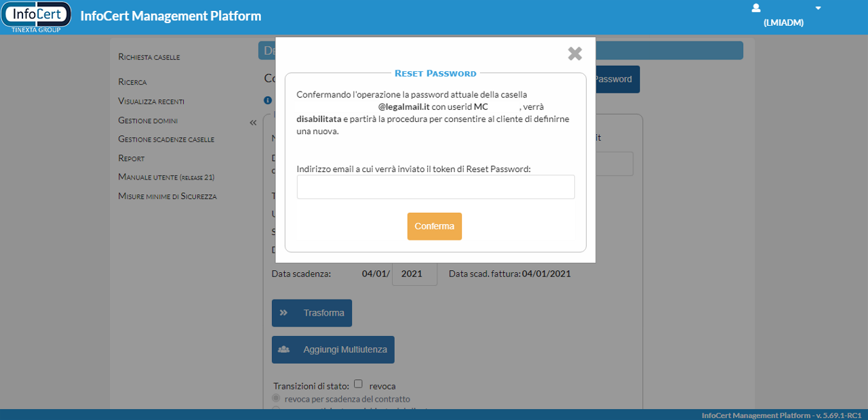Click the Conferma button
Viewport: 868px width, 420px height.
434,226
